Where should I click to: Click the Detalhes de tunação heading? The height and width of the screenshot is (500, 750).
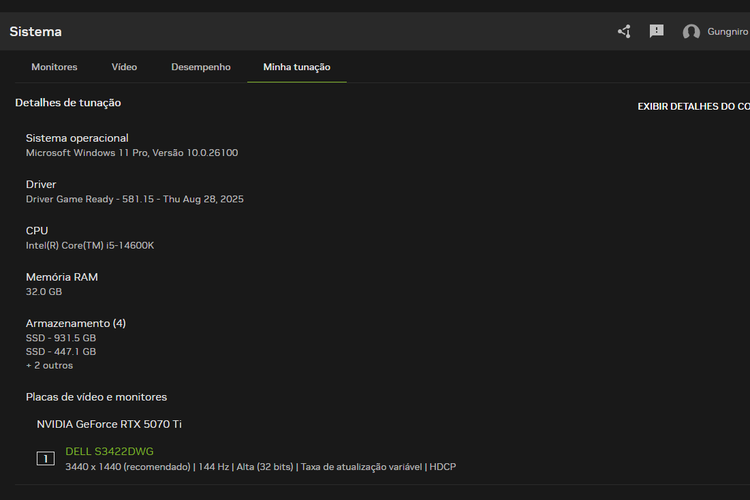point(68,102)
